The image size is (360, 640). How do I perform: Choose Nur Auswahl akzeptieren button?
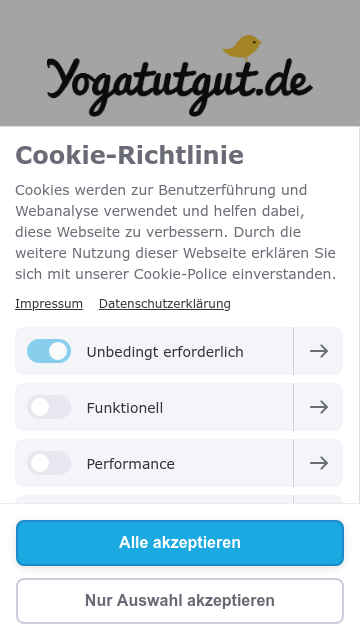point(180,601)
